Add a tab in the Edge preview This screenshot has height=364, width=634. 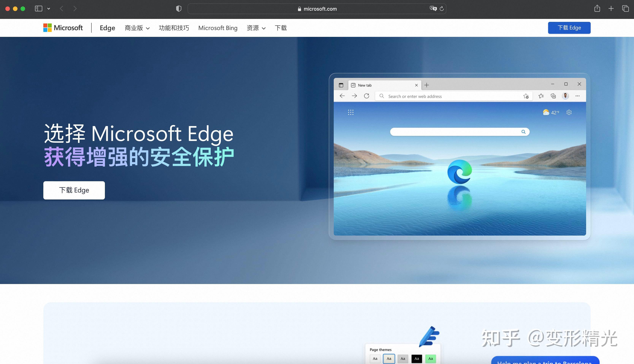(x=427, y=85)
